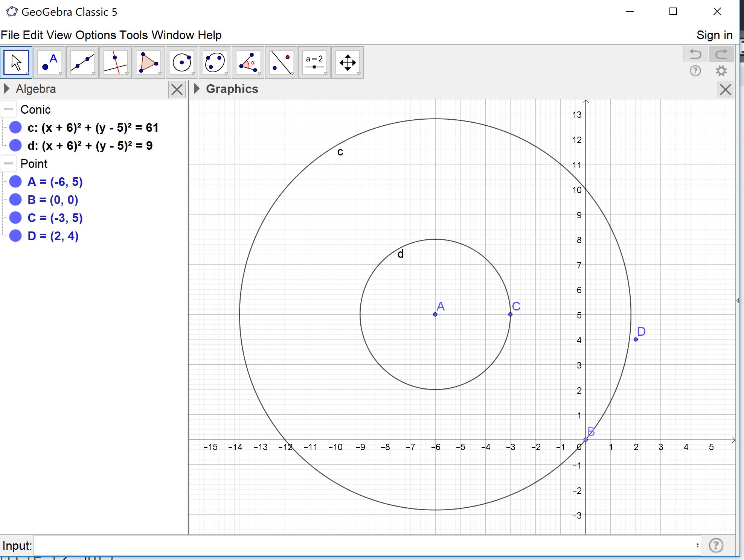Select Circle with Center through Point tool
Screen dimensions: 744x560
click(182, 62)
